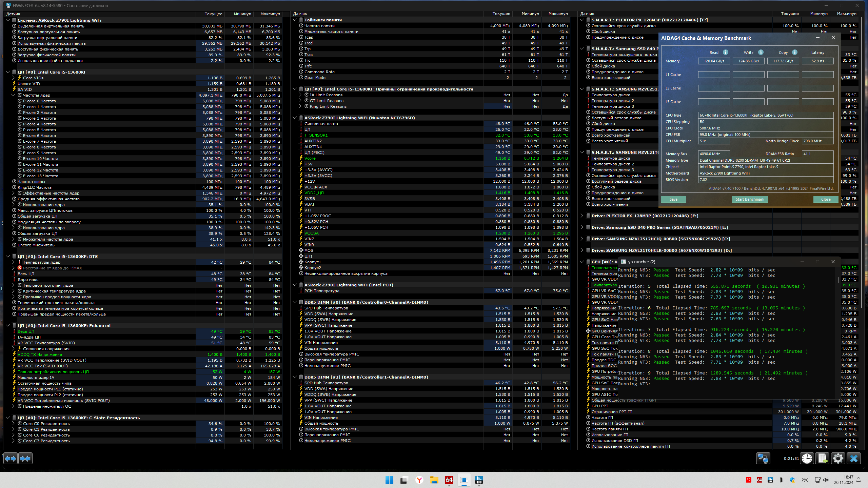The image size is (868, 488).
Task: Close sensors with blue X icon
Action: point(854,459)
